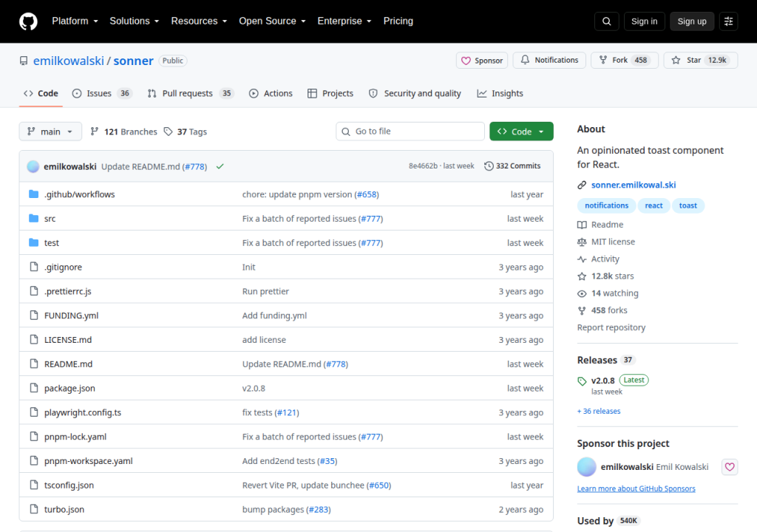Open commit link #778 in header row

coord(195,166)
